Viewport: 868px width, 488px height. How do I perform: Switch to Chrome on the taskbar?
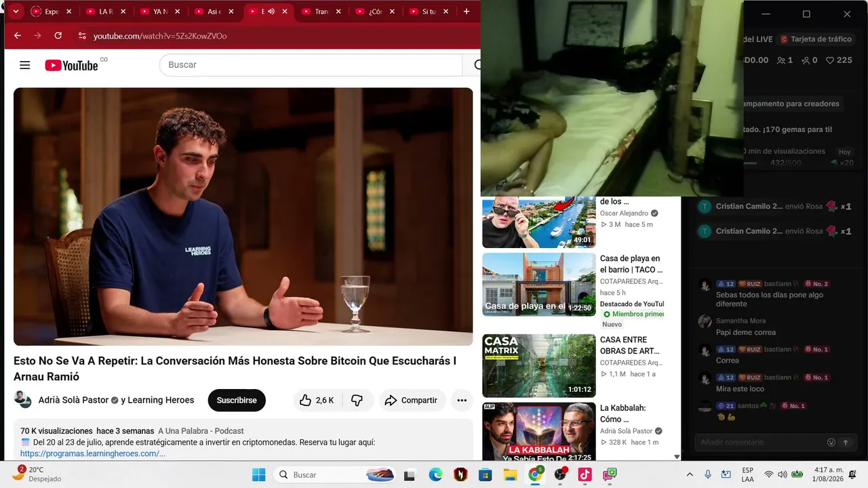pos(535,474)
